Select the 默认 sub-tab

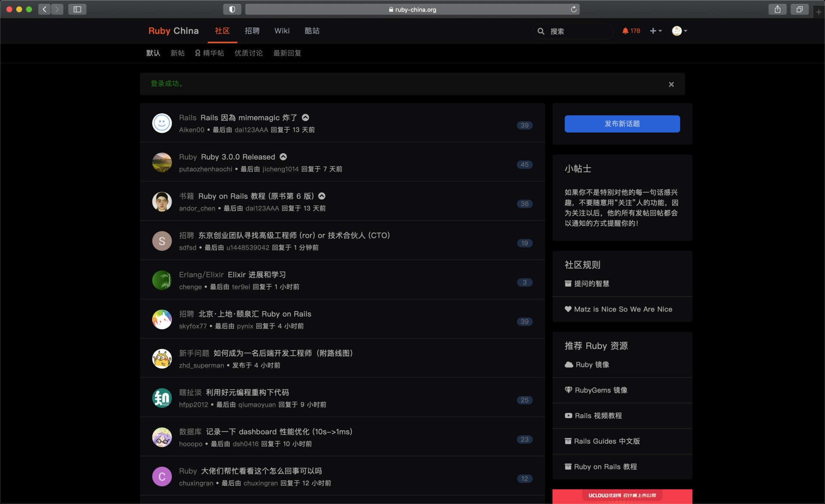(153, 53)
